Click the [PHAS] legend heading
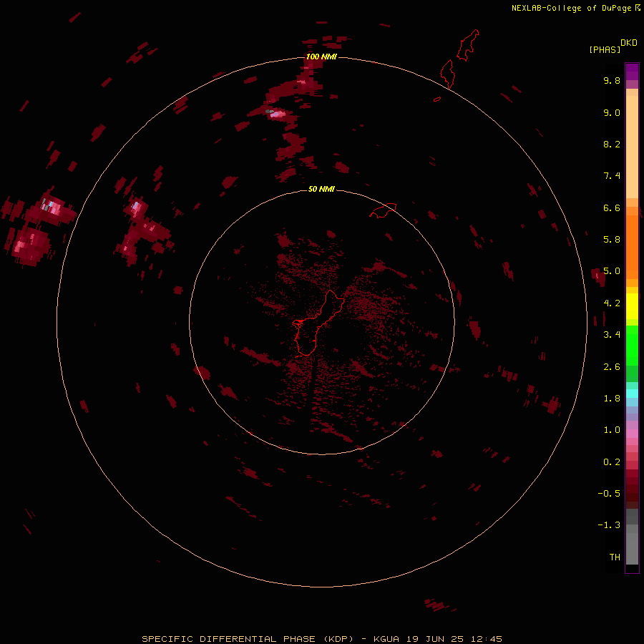644x644 pixels. [x=605, y=49]
